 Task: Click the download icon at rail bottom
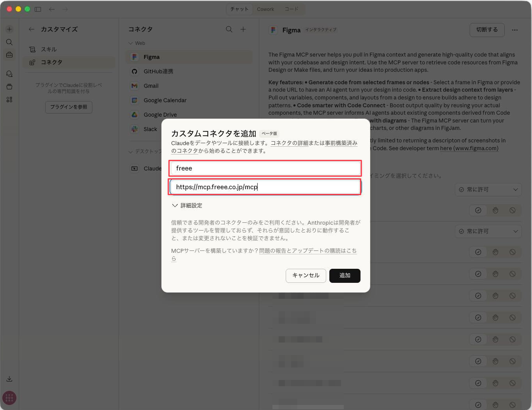coord(9,379)
